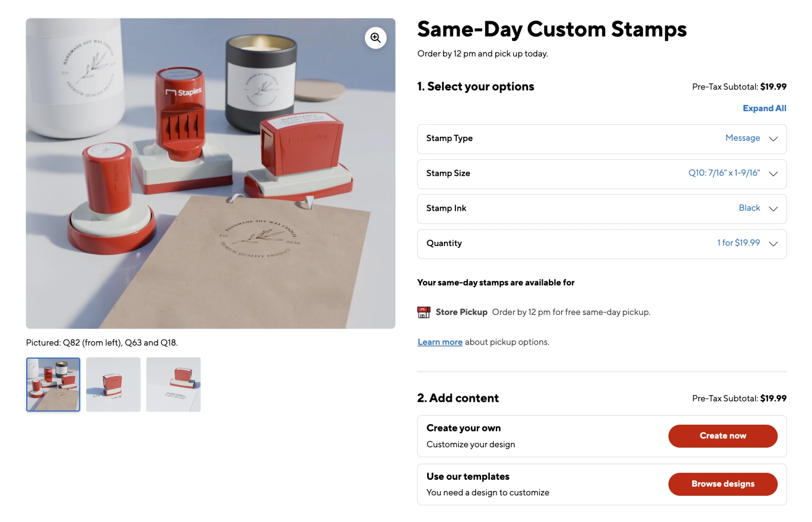Select the third stamp thumbnail image
This screenshot has height=522, width=812.
(173, 384)
